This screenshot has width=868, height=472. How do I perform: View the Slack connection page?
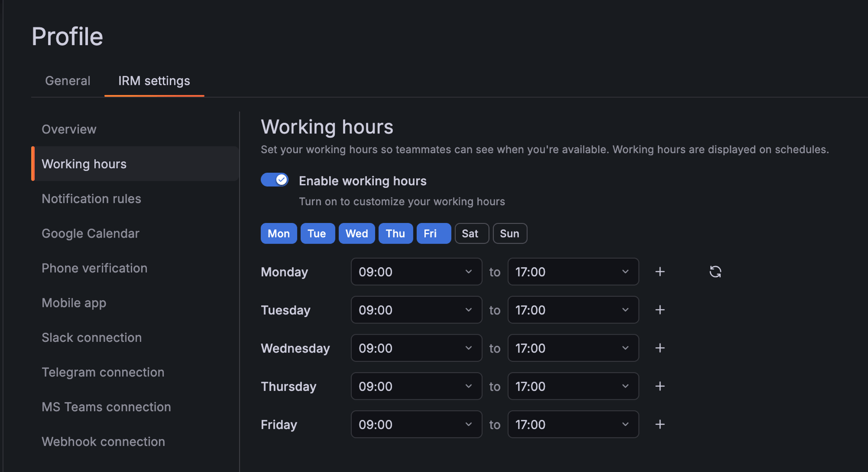pos(91,337)
